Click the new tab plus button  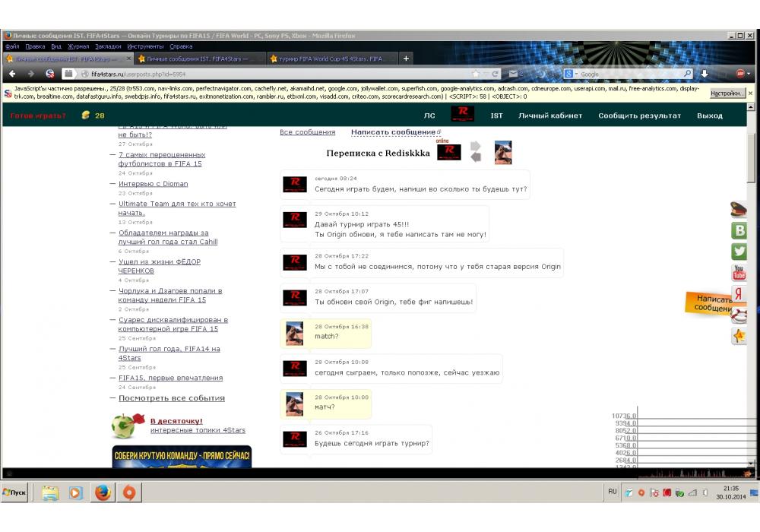[406, 59]
